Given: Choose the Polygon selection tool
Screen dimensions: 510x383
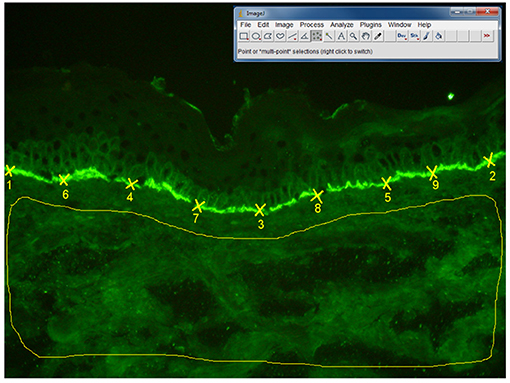Looking at the screenshot, I should pyautogui.click(x=268, y=36).
